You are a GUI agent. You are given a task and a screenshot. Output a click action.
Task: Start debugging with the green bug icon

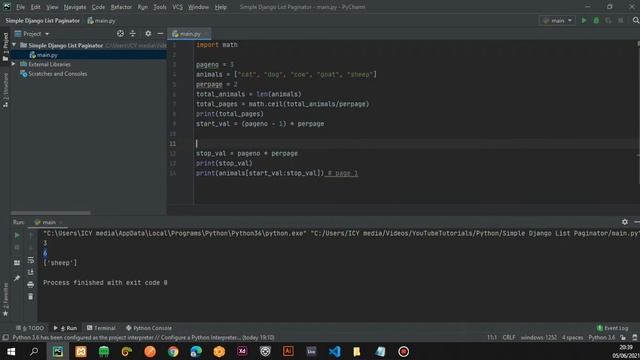coord(596,20)
